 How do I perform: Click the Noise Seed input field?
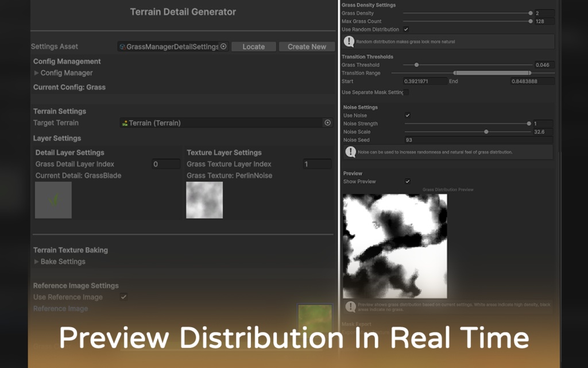[479, 140]
